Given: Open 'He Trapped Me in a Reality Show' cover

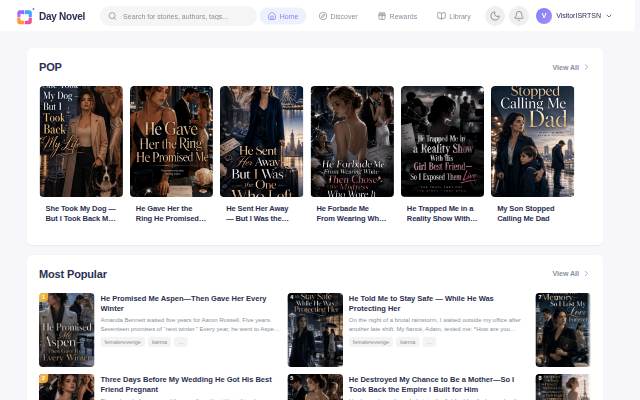Looking at the screenshot, I should (x=442, y=141).
